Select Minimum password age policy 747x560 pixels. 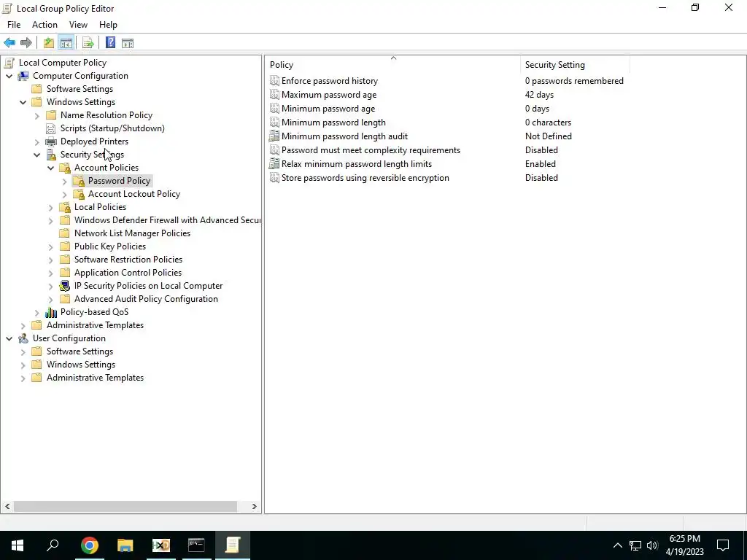point(328,109)
